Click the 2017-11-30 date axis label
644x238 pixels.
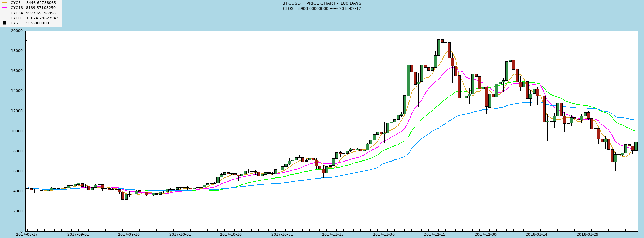[384, 234]
